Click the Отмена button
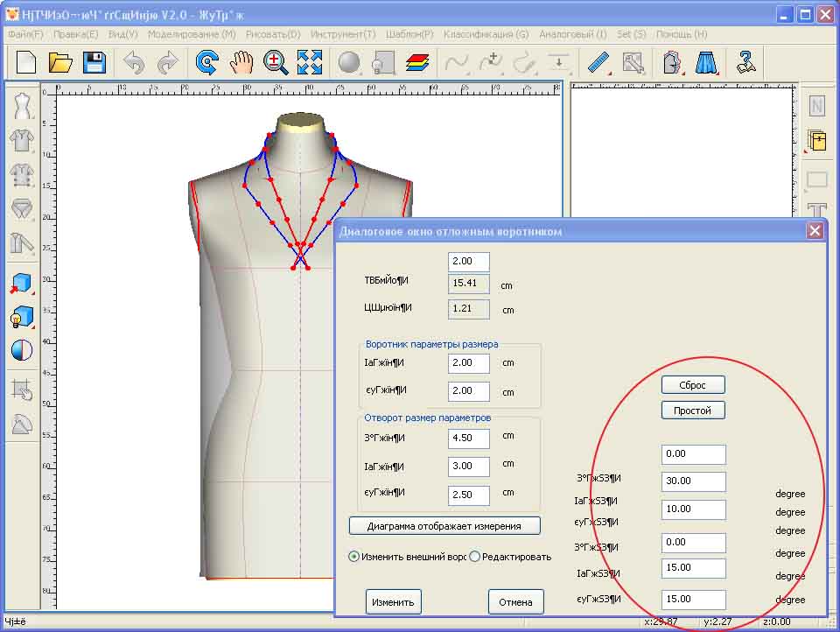The height and width of the screenshot is (632, 840). pos(515,602)
